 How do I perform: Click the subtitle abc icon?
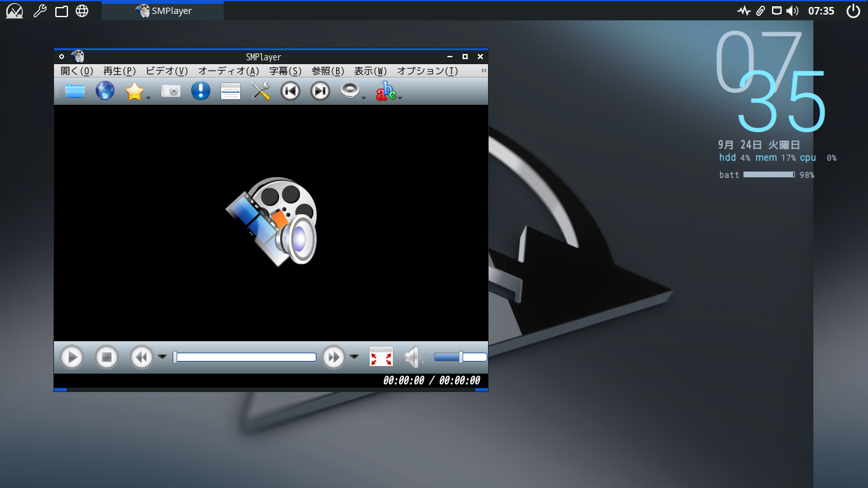[386, 91]
